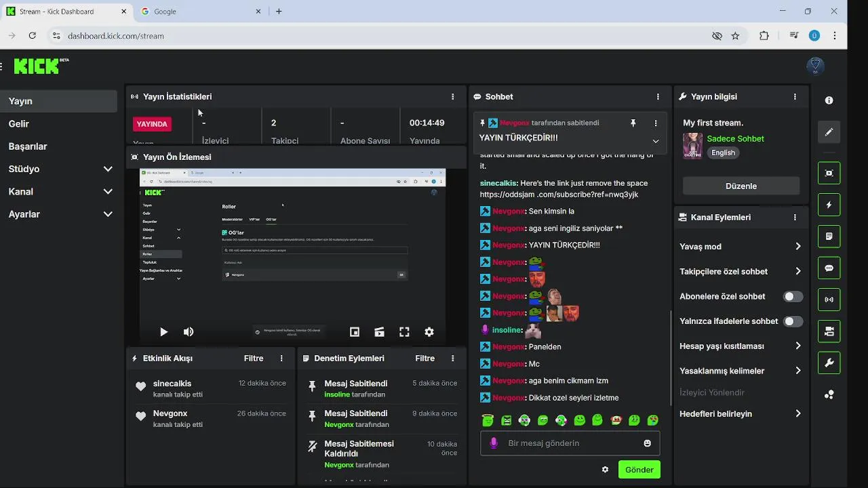Viewport: 868px width, 488px height.
Task: Open Filtre in Denetim Eylemleri panel
Action: pos(425,359)
